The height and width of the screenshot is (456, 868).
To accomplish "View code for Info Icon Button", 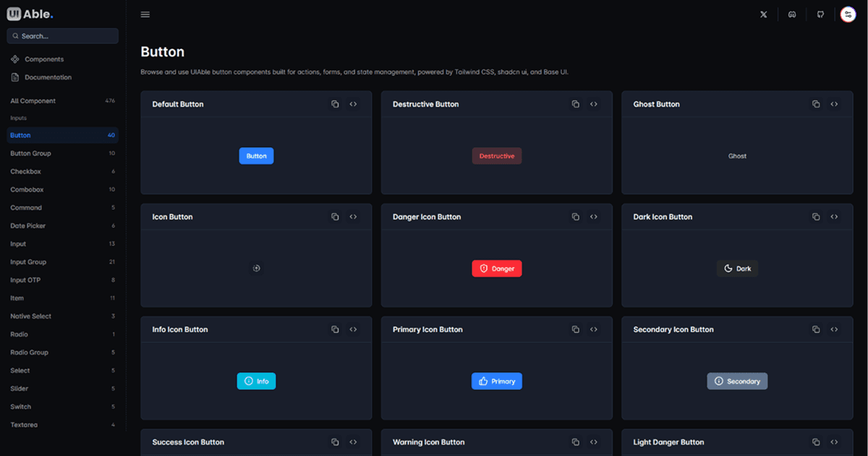I will (x=353, y=329).
